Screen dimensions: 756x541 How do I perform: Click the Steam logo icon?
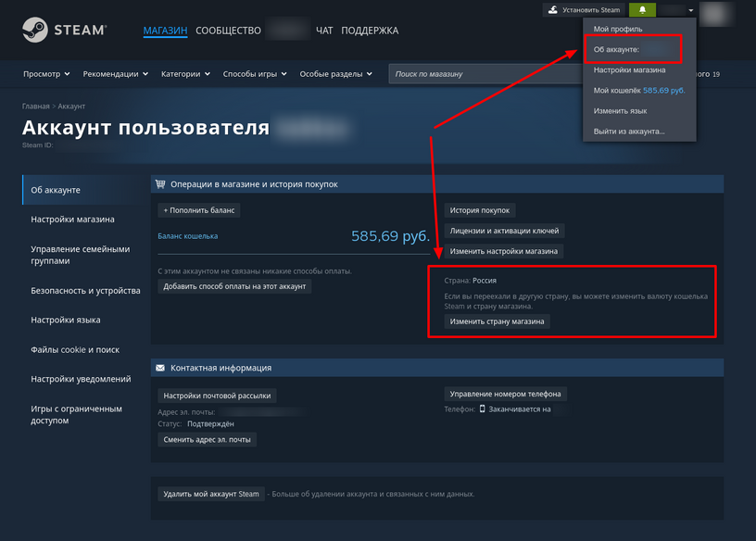coord(34,30)
